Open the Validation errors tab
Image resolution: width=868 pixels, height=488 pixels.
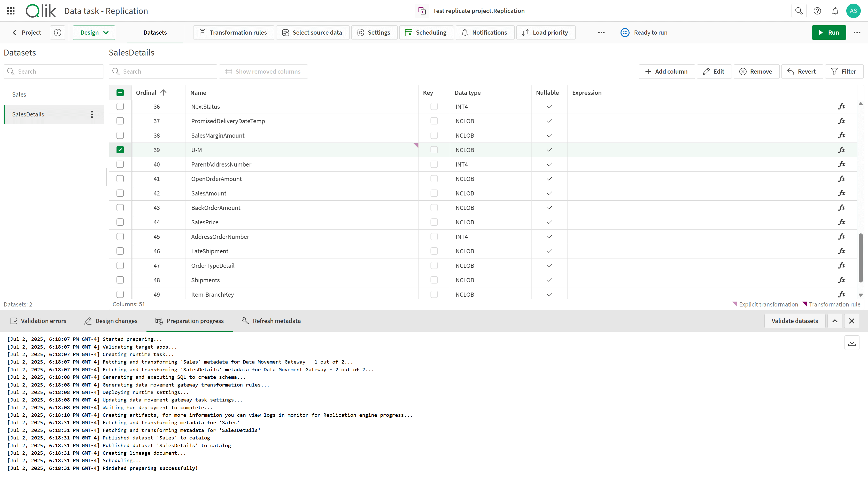pos(38,321)
